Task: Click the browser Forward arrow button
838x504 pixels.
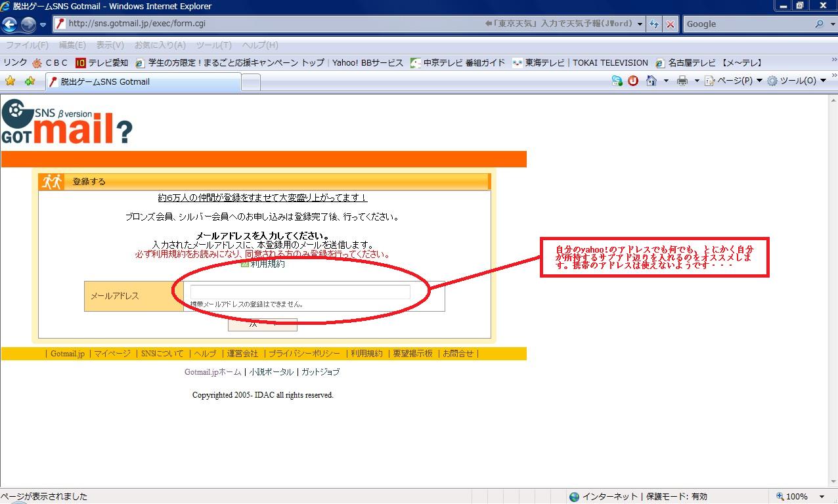Action: coord(28,24)
